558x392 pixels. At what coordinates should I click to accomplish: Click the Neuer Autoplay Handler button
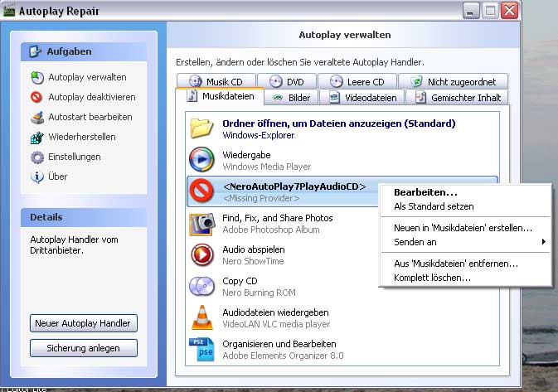[x=84, y=323]
